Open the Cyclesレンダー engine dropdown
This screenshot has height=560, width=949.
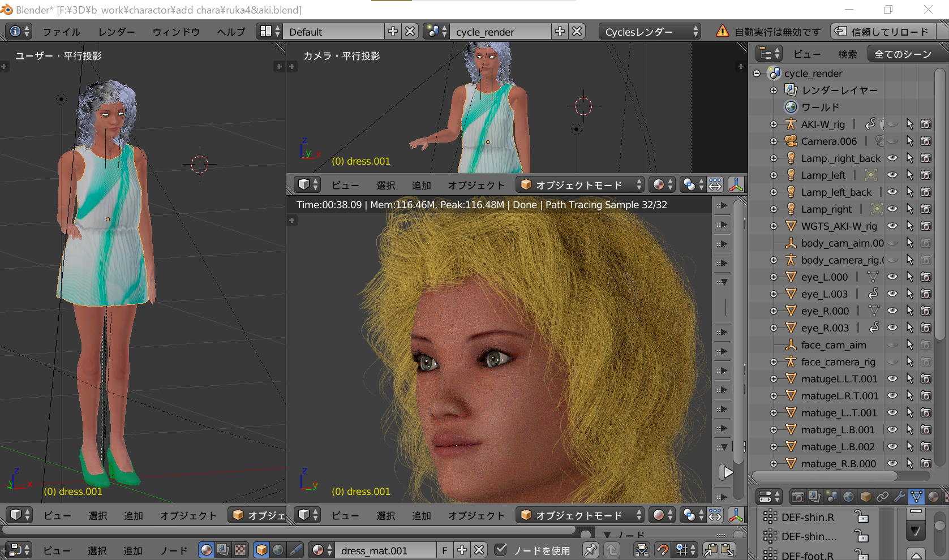point(649,32)
